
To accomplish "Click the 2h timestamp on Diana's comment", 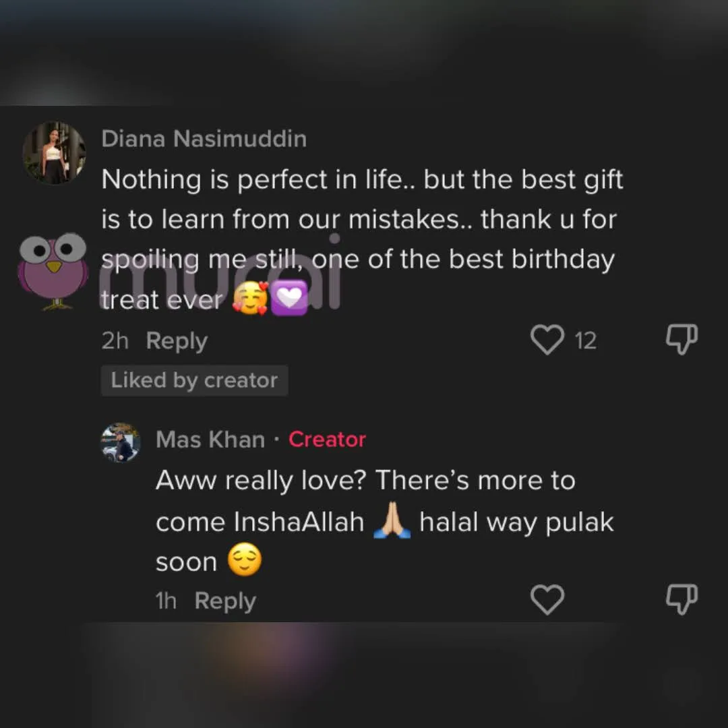I will tap(115, 341).
